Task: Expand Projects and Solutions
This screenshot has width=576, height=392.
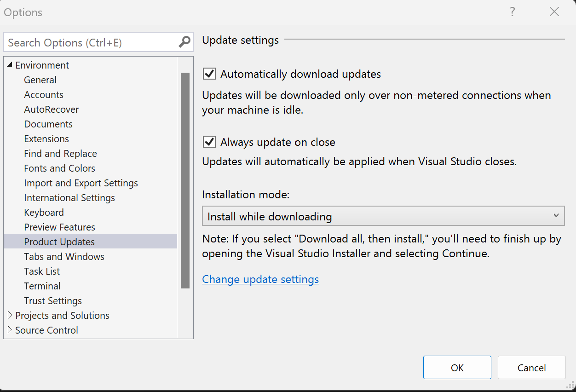Action: click(10, 315)
